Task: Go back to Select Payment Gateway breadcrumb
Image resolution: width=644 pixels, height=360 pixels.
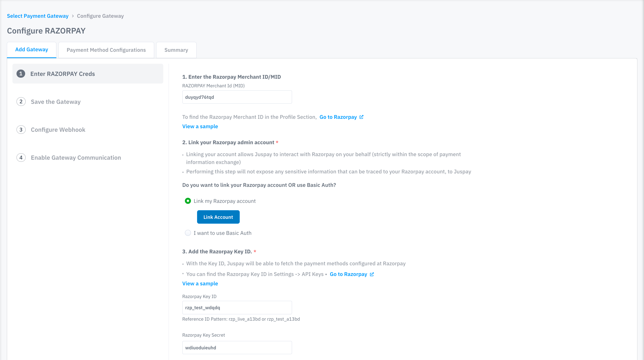Action: [38, 16]
